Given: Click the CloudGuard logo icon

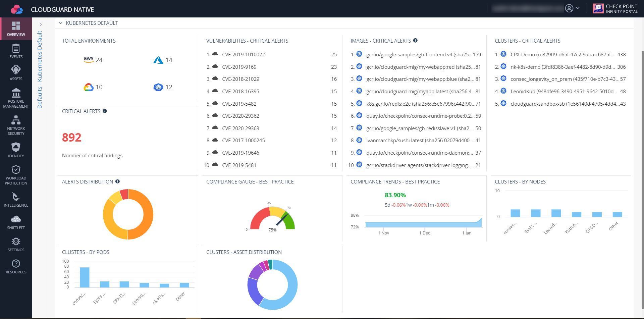Looking at the screenshot, I should pos(16,9).
